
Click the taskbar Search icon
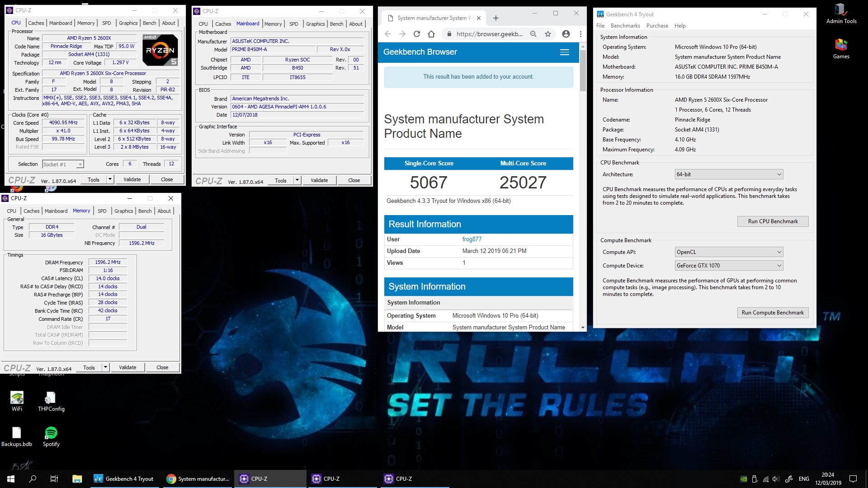tap(33, 479)
